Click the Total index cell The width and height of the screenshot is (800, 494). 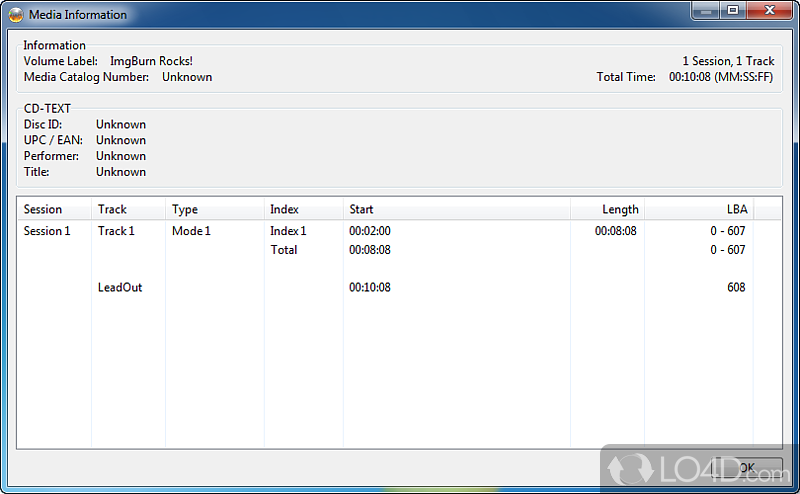[284, 250]
